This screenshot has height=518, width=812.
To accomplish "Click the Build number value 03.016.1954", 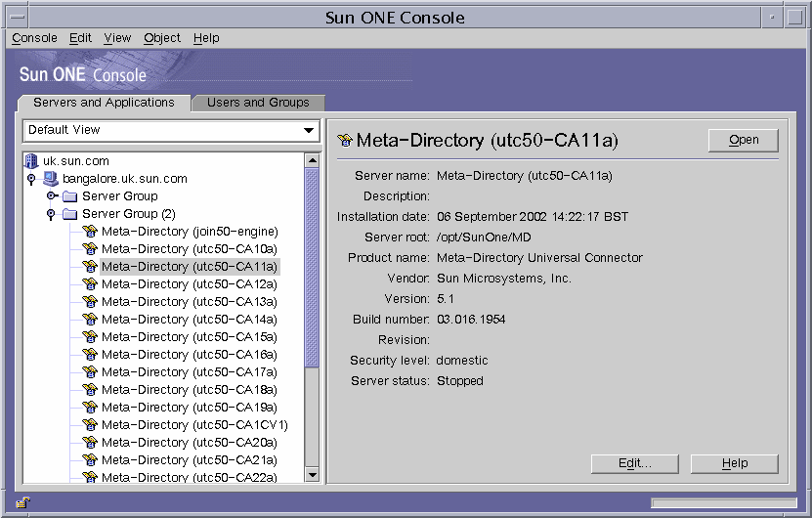I will point(471,320).
